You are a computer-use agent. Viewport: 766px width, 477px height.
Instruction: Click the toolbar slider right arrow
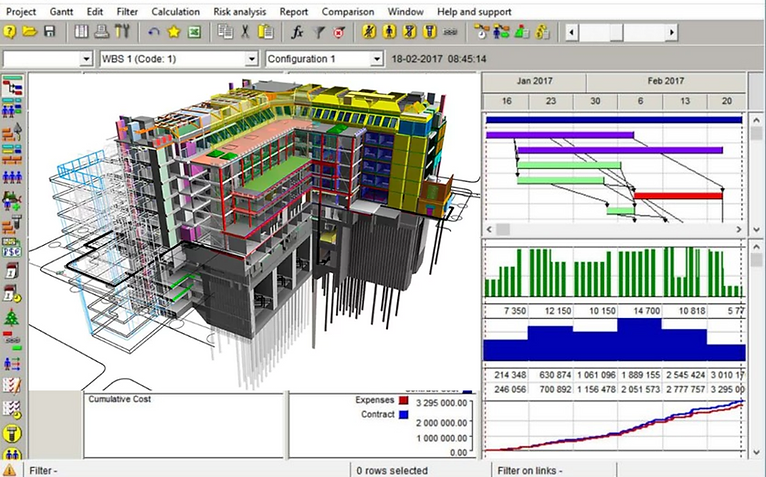[672, 33]
